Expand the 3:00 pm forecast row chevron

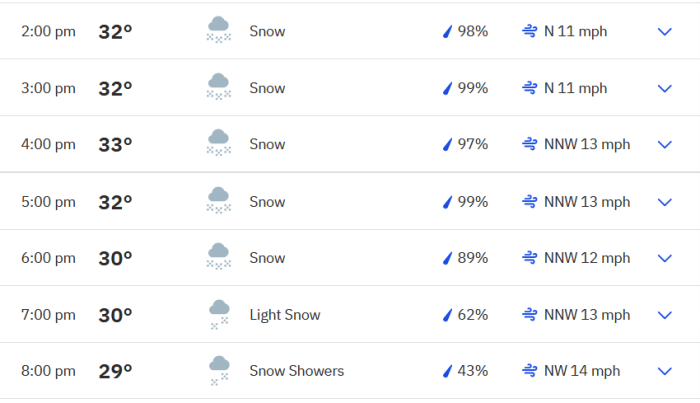click(x=665, y=88)
